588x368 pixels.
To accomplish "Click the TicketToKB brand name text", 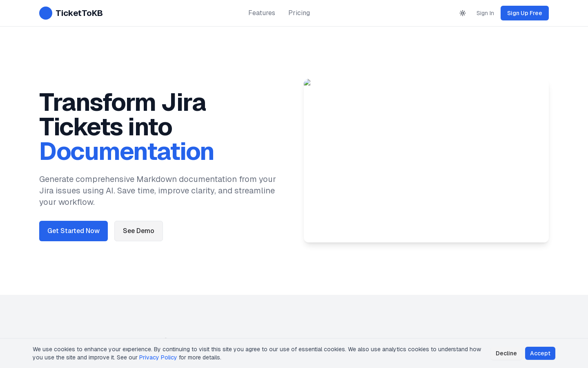I will [79, 13].
